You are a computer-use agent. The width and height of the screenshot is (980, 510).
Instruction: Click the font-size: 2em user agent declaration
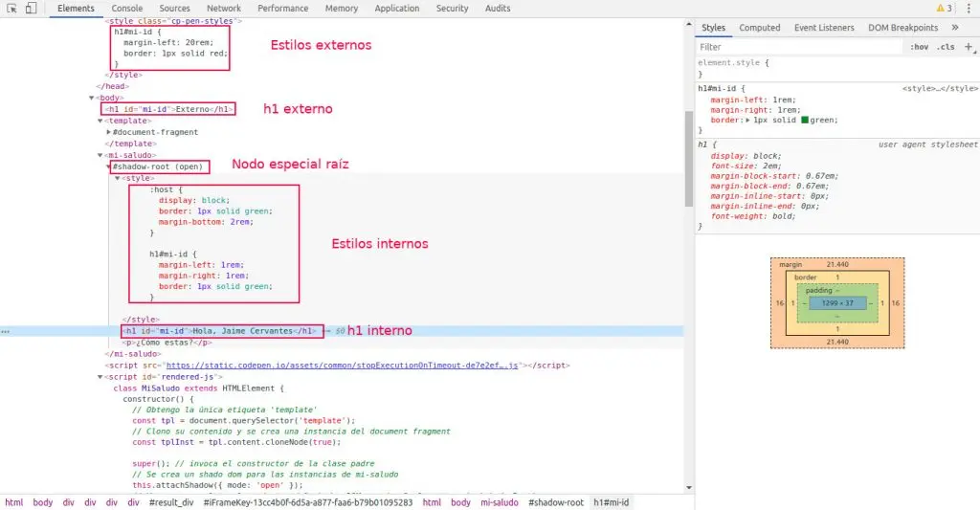(746, 166)
